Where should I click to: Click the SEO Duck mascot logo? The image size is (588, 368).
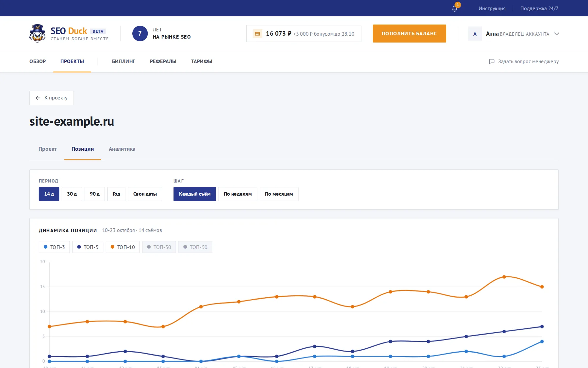[x=37, y=33]
